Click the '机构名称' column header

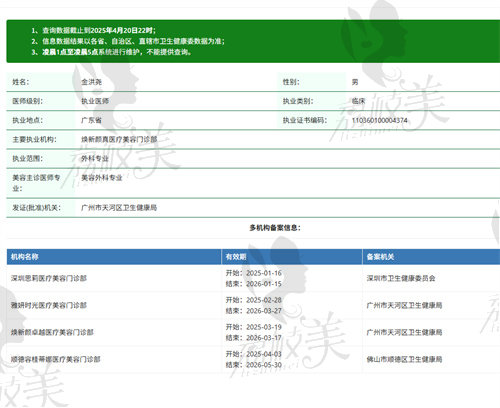coord(24,257)
